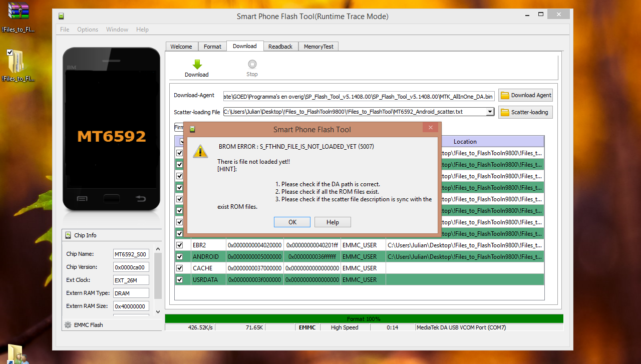Select the Download tab

coord(245,46)
